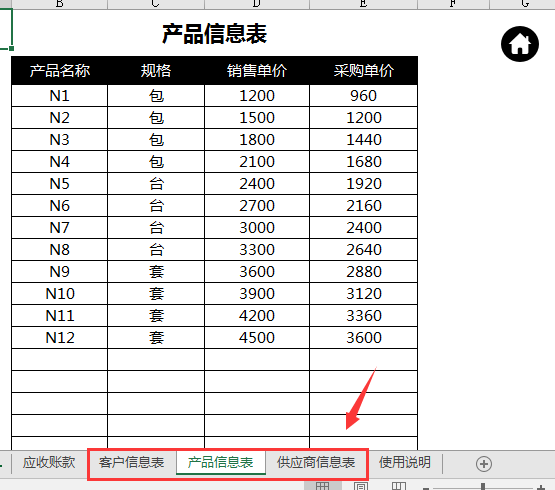This screenshot has height=490, width=555.
Task: Select the N11 product name cell
Action: point(59,315)
